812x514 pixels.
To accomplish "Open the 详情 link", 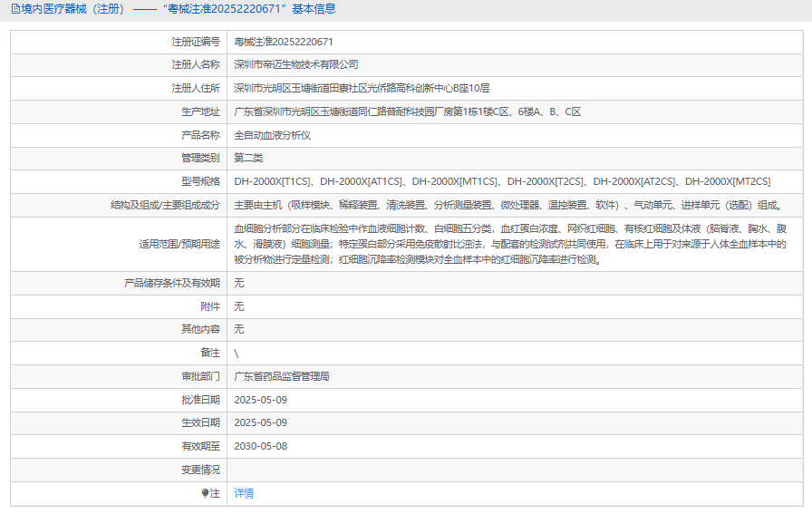I will click(244, 493).
